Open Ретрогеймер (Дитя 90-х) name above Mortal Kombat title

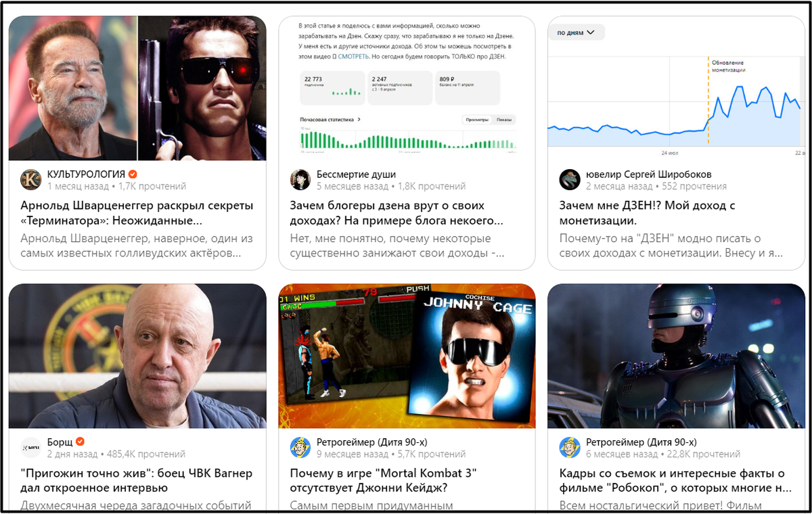tap(371, 442)
